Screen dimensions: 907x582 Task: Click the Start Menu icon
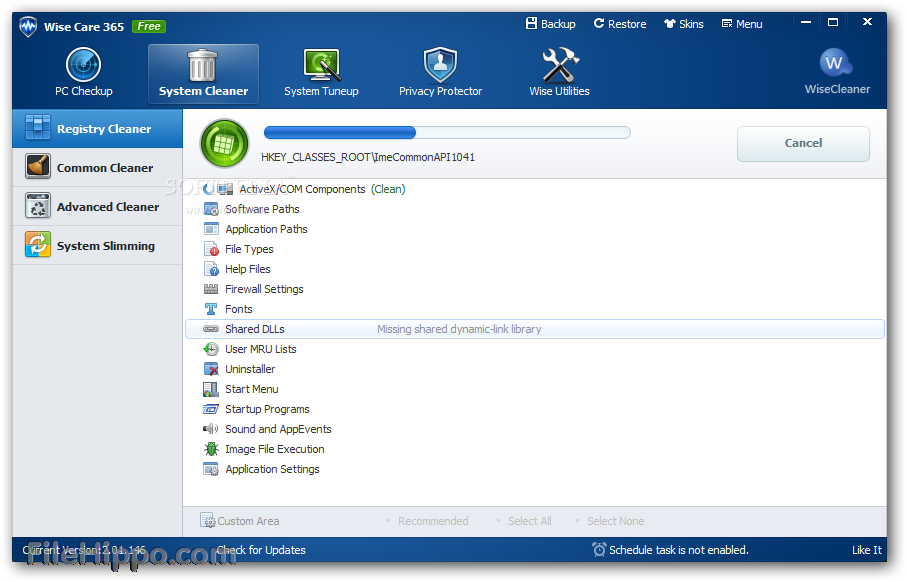[211, 389]
